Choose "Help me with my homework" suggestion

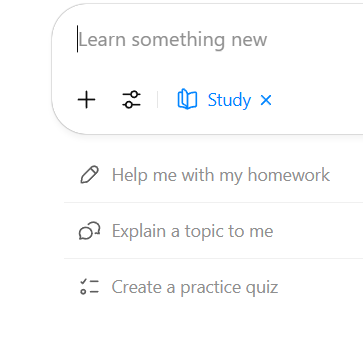[x=213, y=175]
